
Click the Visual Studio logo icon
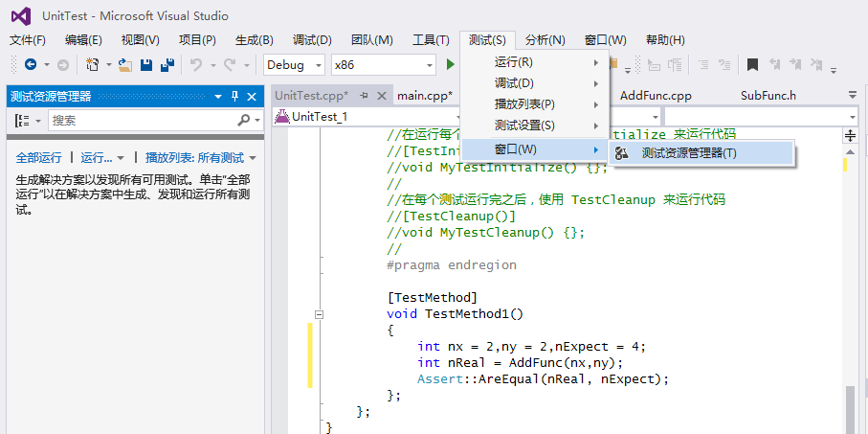point(21,15)
